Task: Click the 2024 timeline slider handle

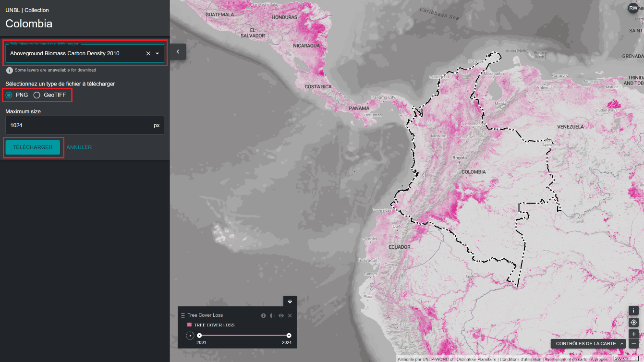Action: click(x=289, y=336)
